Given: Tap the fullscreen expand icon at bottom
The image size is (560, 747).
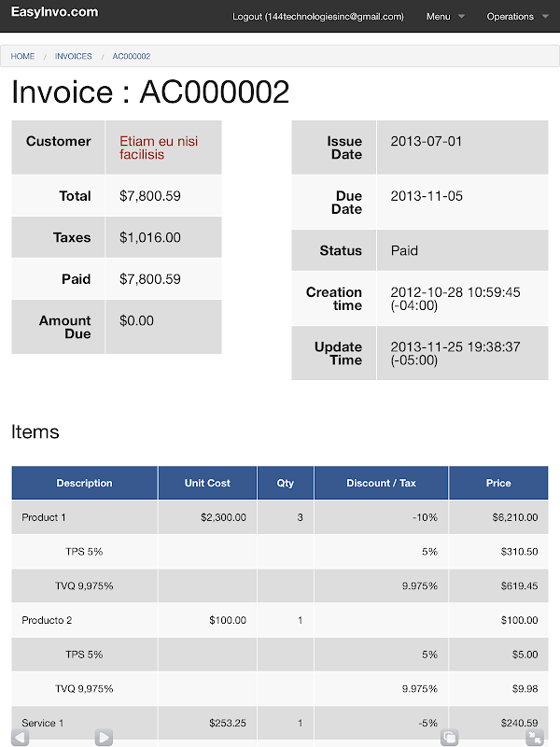Looking at the screenshot, I should click(x=535, y=738).
